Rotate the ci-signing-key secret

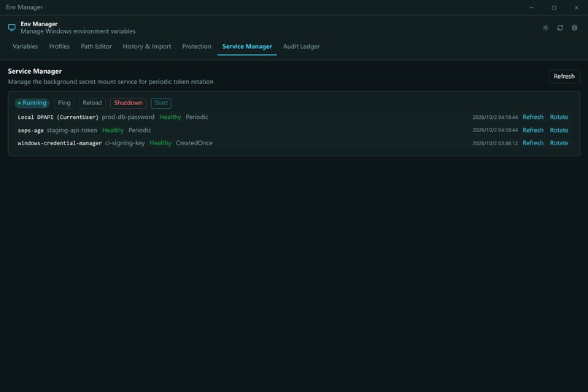coord(559,143)
